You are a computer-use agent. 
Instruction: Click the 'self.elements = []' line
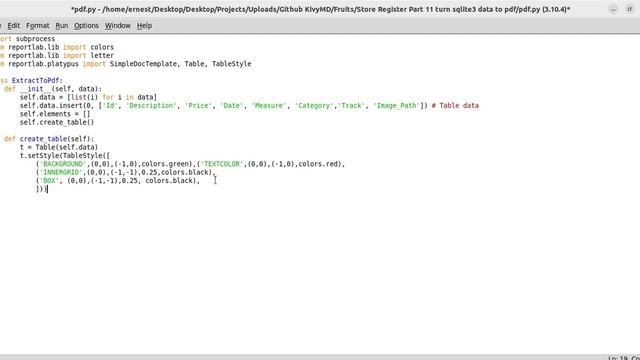(x=55, y=114)
